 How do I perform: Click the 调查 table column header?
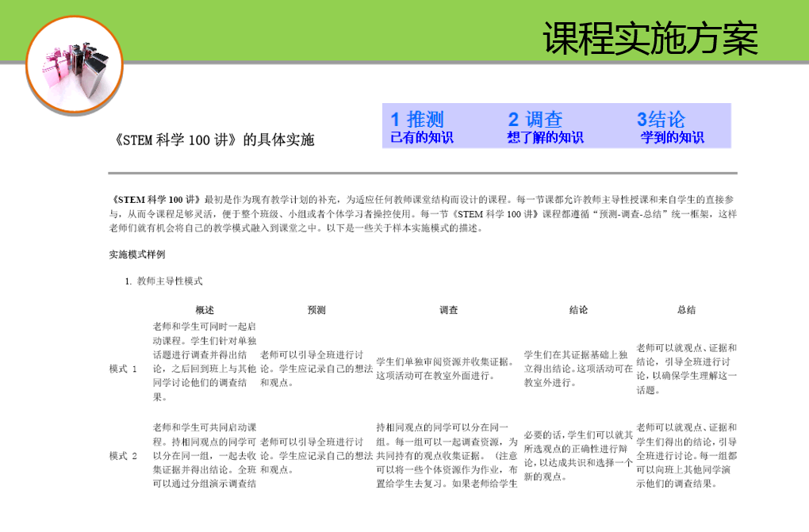pos(448,310)
